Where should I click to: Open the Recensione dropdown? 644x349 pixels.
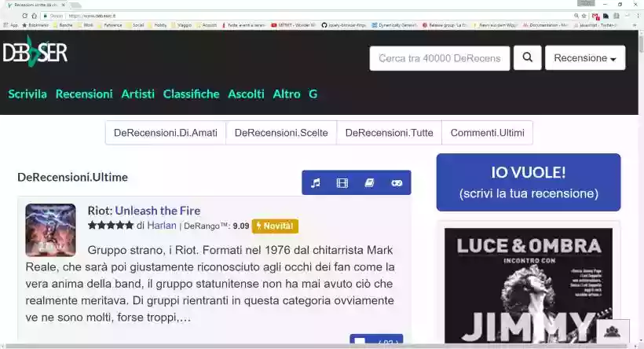(x=584, y=58)
